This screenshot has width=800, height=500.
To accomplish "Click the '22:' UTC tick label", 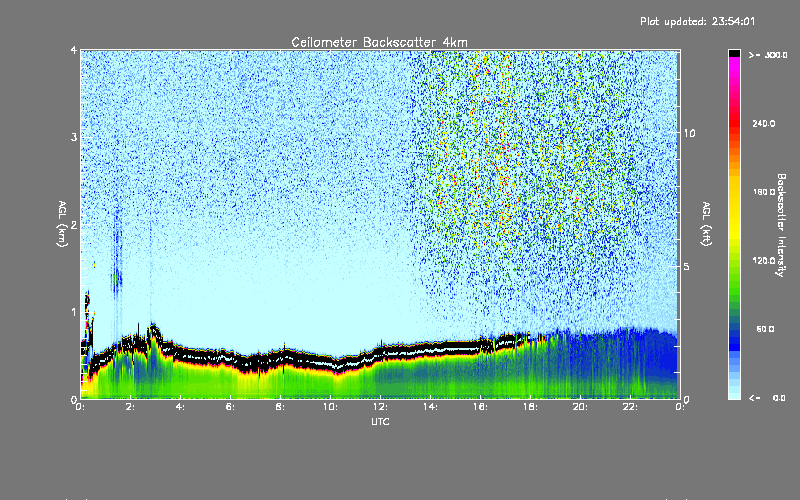I will tap(630, 407).
